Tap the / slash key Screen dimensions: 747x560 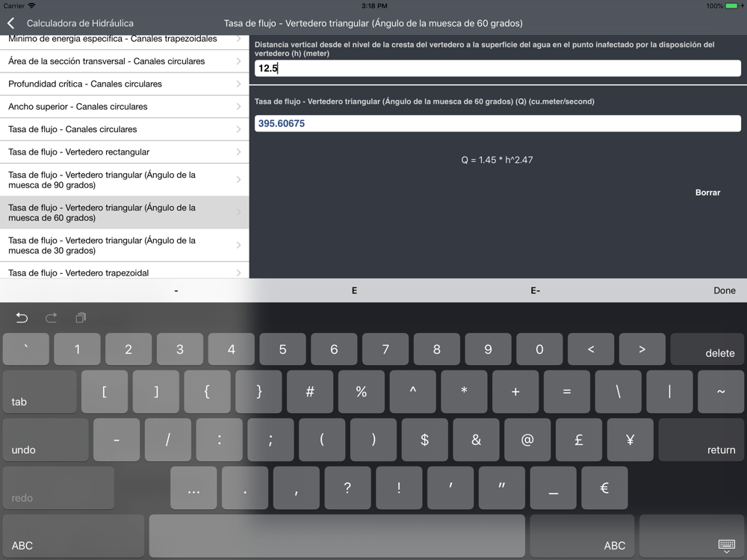167,440
